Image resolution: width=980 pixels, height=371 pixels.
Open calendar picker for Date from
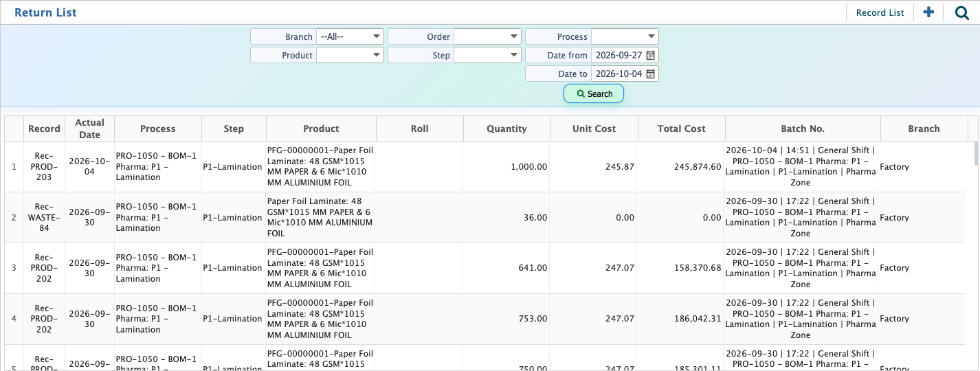coord(650,55)
